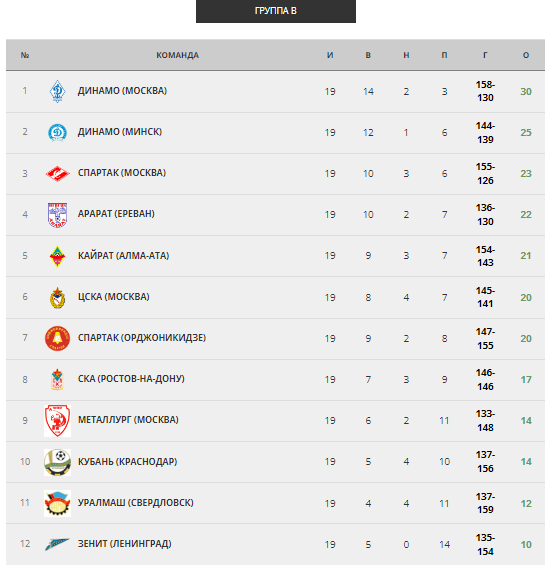The image size is (552, 568).
Task: Click the Уралмаш (Свердловск) gear emblem
Action: 57,503
